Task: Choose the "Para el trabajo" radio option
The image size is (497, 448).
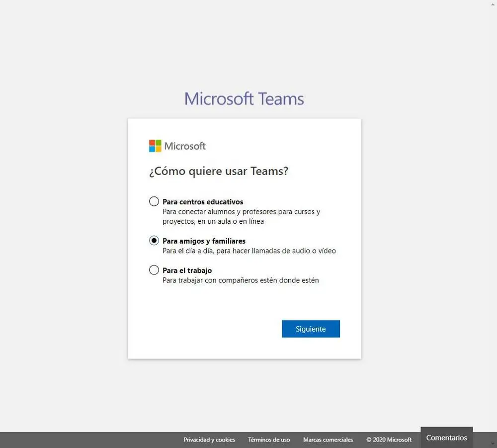Action: click(154, 270)
